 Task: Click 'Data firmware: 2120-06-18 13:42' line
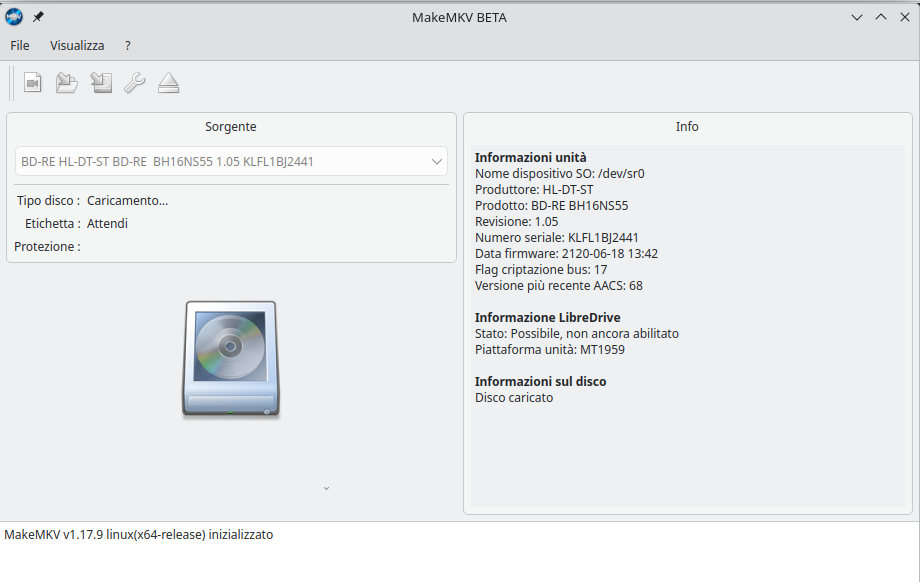[x=566, y=253]
